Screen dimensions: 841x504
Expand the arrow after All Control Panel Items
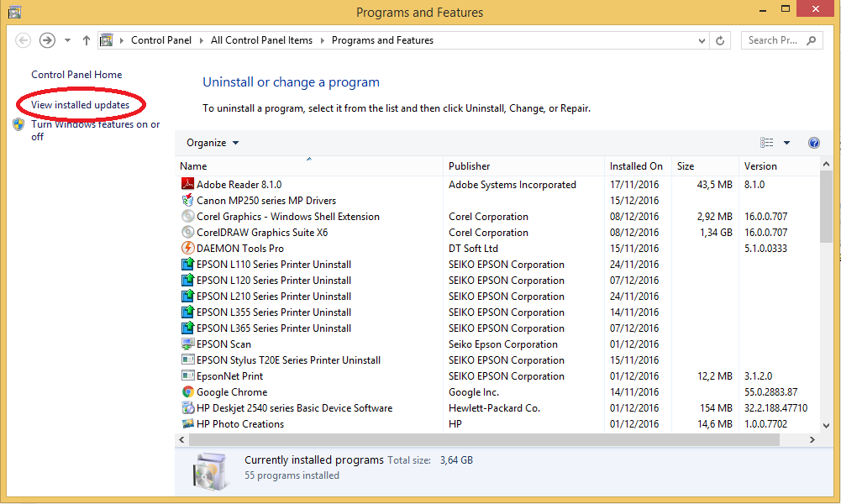[323, 40]
